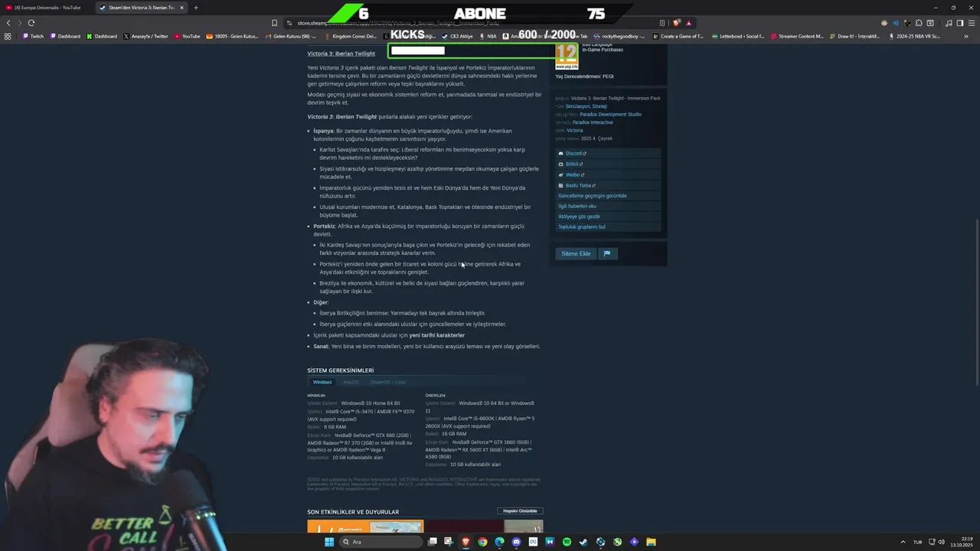Open the Create a Game bookmark
Screen dimensions: 980x551
coord(678,36)
